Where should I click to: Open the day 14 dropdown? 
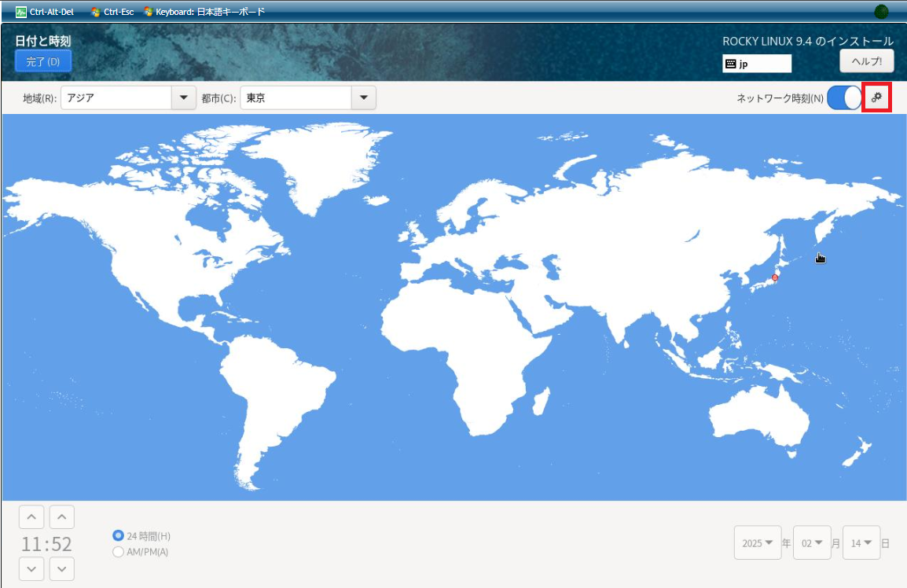(x=861, y=543)
